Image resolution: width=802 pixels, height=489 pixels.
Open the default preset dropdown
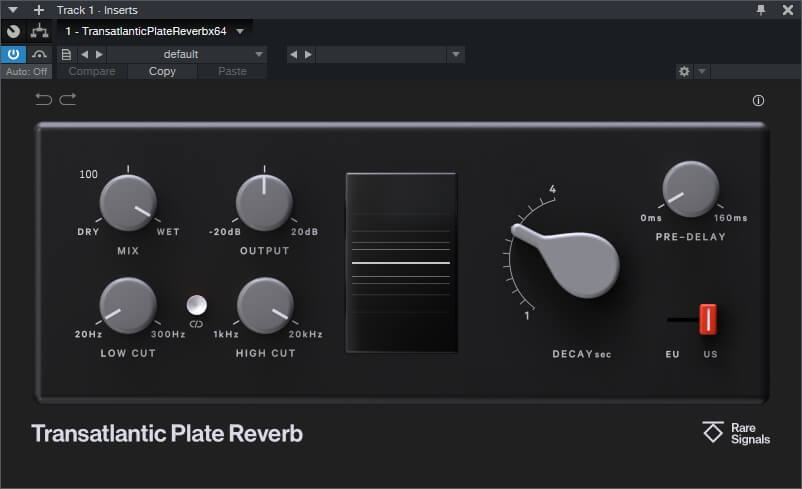click(x=187, y=54)
